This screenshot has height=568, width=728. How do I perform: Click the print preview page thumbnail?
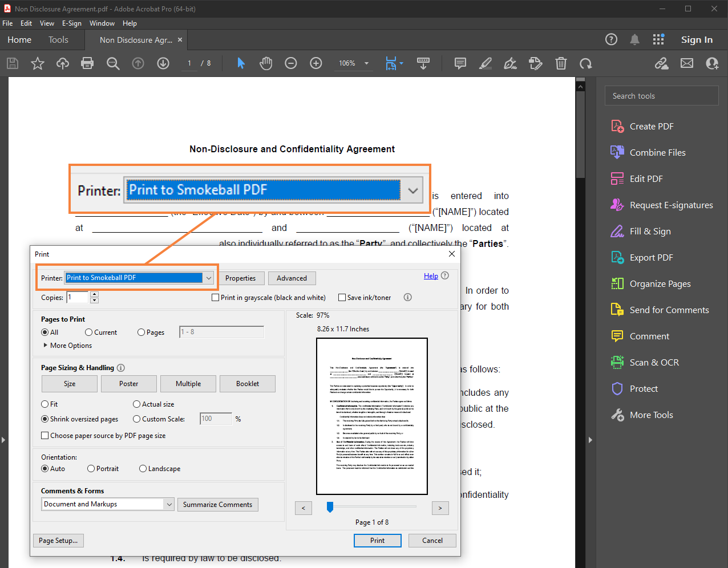(x=372, y=416)
